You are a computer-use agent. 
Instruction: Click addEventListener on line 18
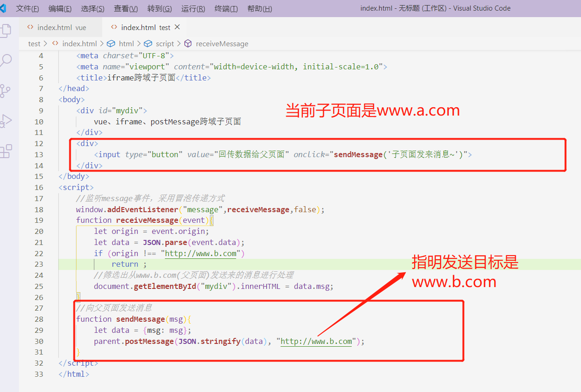143,209
